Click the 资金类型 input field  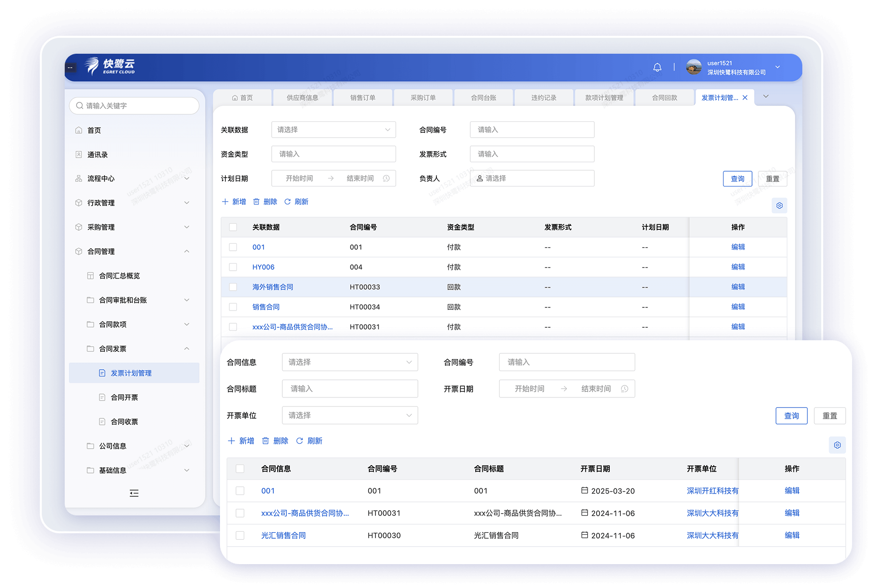click(x=333, y=154)
